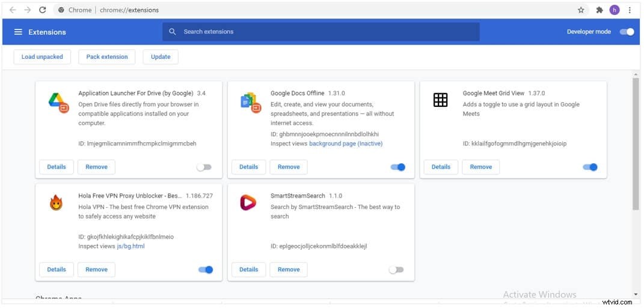Image resolution: width=644 pixels, height=308 pixels.
Task: Click SmartStreamSearch ID text
Action: 319,246
